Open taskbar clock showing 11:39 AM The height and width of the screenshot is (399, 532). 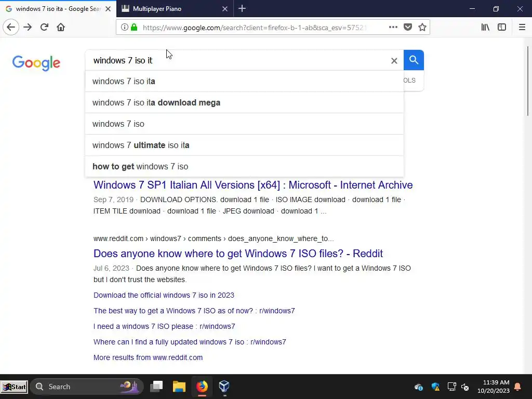(494, 387)
